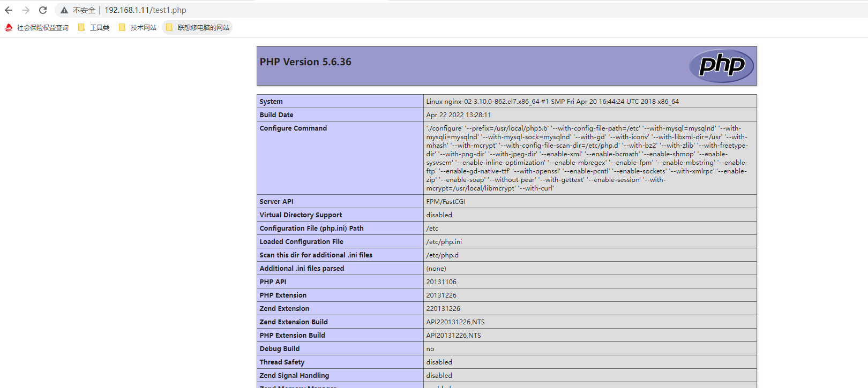Click the PHP API label
Viewport: 868px width, 388px height.
[273, 282]
